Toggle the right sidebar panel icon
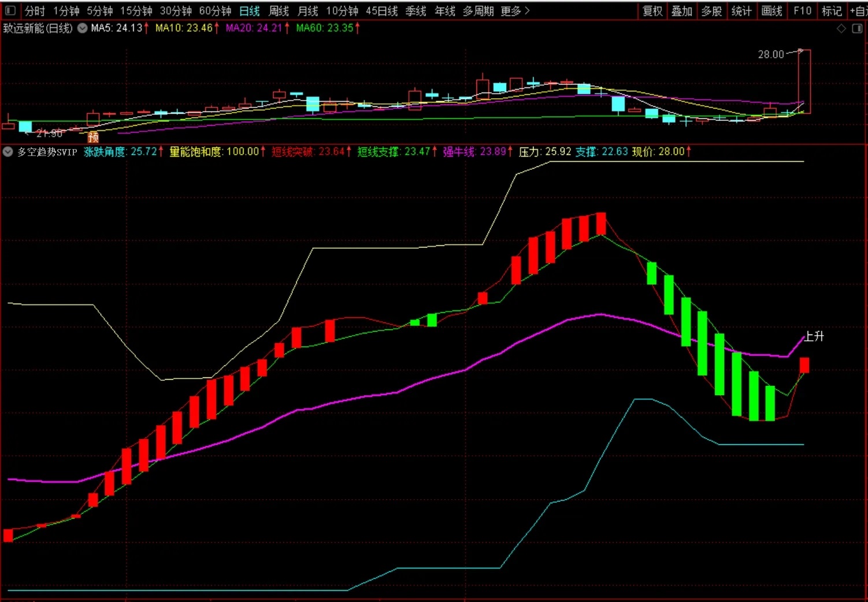Screen dimensions: 868x602 pyautogui.click(x=857, y=28)
